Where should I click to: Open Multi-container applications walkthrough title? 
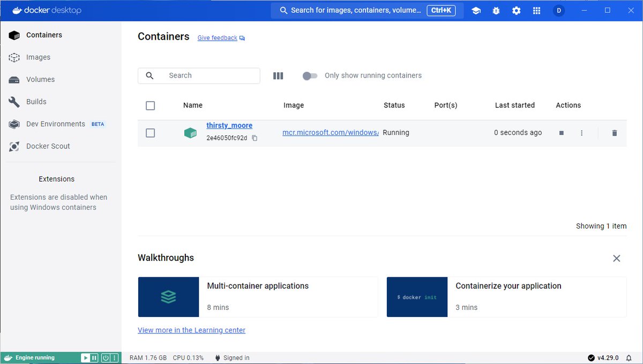coord(258,286)
